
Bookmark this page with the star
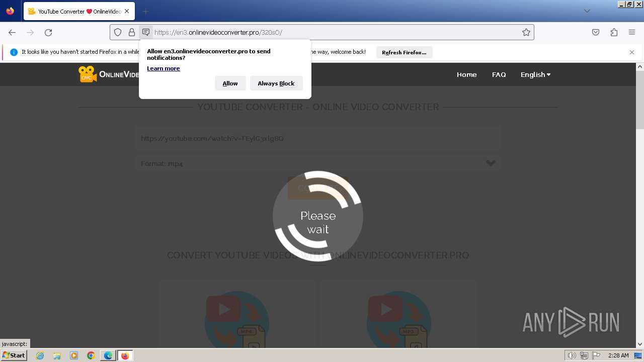[526, 32]
